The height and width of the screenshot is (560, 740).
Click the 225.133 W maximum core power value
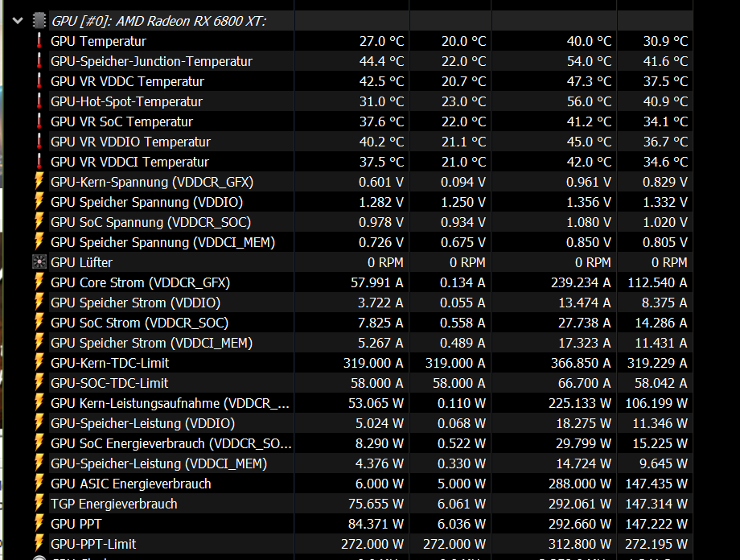580,403
